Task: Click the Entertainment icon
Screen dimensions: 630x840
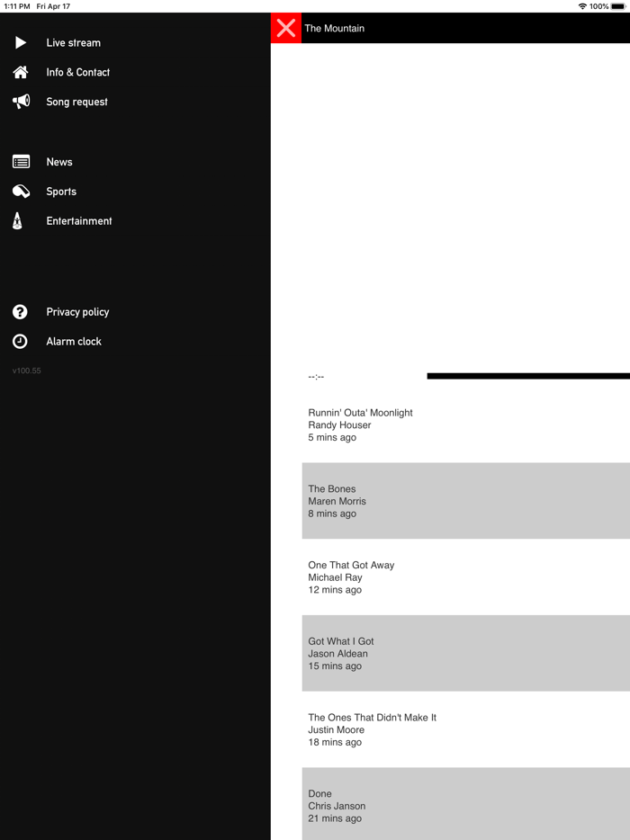Action: click(x=17, y=220)
